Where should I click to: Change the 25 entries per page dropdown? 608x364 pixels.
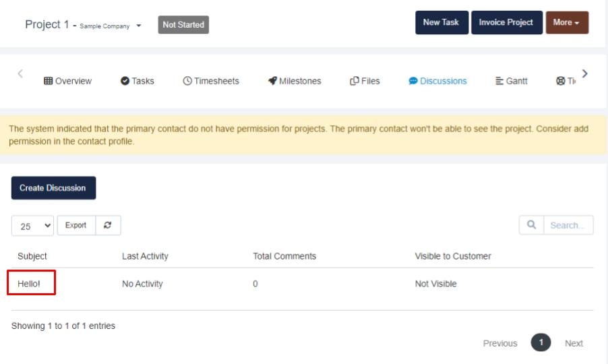point(32,226)
